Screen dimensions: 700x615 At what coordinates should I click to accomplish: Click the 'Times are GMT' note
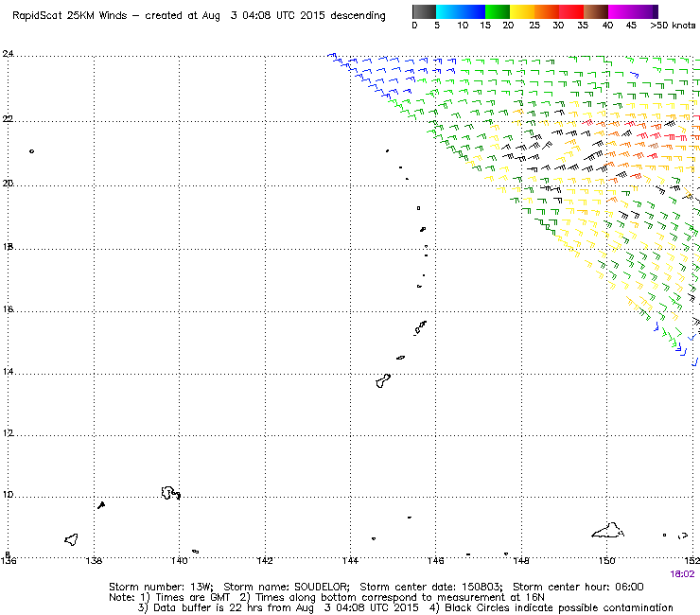[192, 598]
